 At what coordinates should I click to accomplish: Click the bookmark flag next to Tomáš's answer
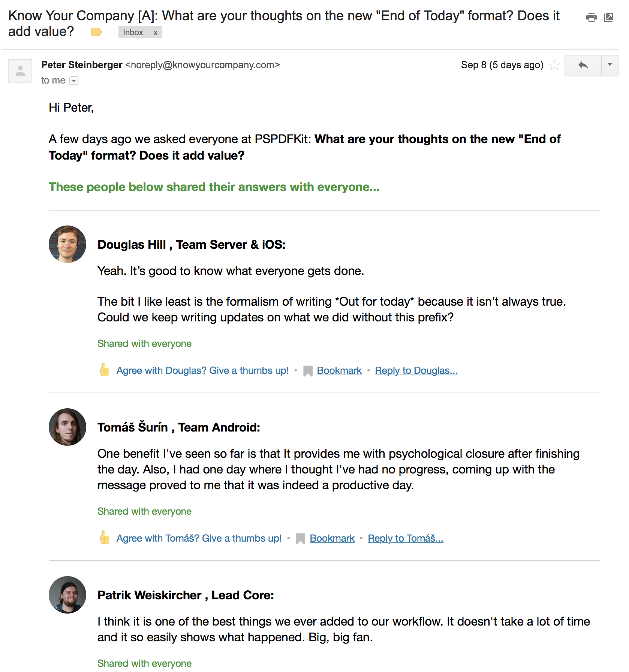[x=300, y=538]
